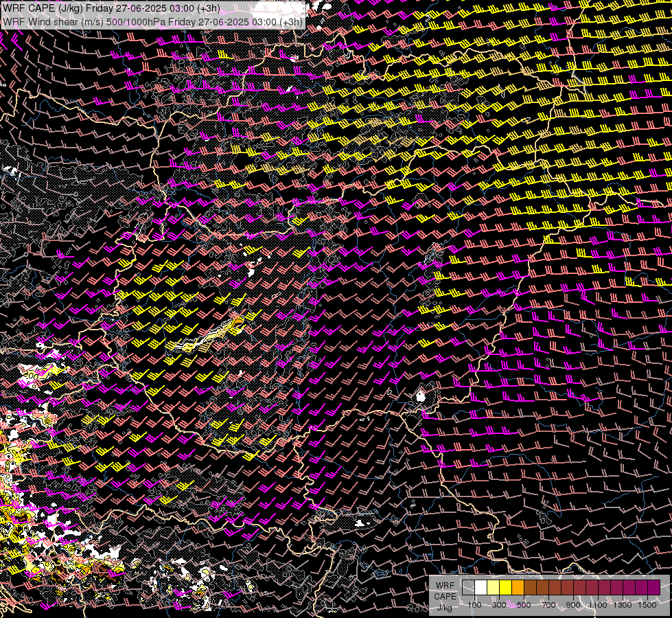The image size is (672, 618).
Task: Click the WRF label in the legend
Action: pyautogui.click(x=445, y=586)
